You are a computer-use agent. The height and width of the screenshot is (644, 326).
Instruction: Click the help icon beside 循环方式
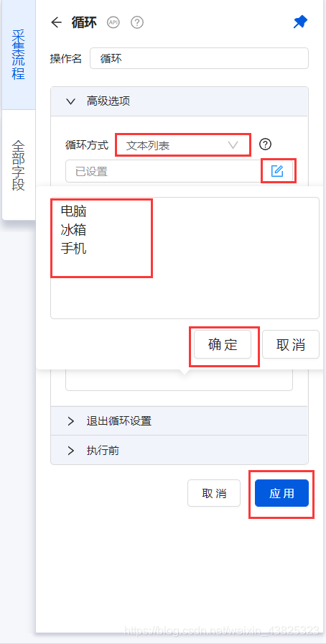(266, 144)
